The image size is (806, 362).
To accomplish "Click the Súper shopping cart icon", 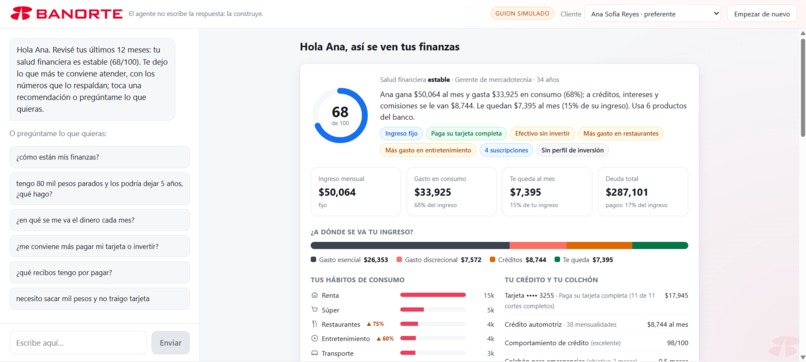I will (x=315, y=310).
